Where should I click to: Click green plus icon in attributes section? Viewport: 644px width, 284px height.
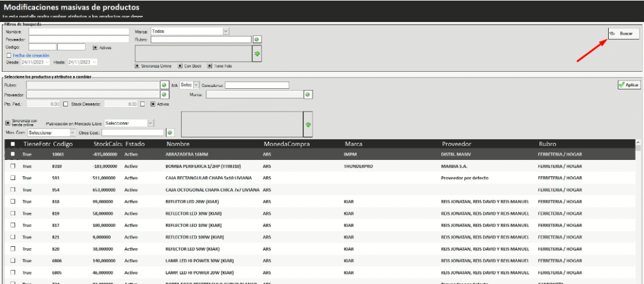click(308, 125)
